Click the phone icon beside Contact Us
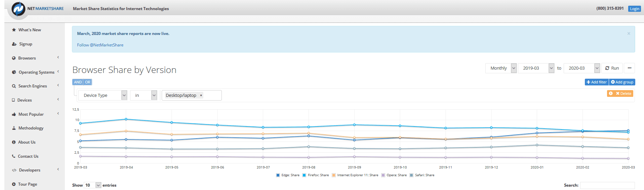The height and width of the screenshot is (190, 644). pyautogui.click(x=14, y=156)
